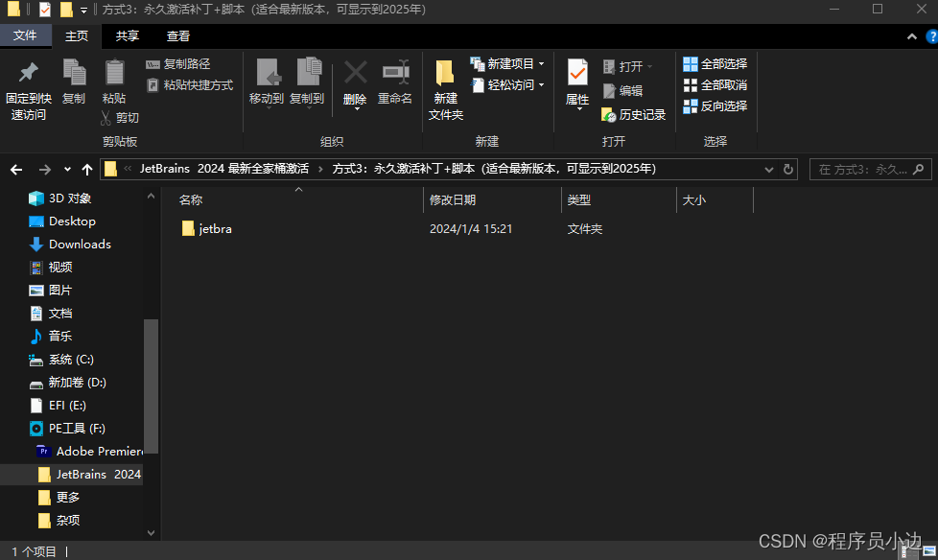Open Documents (文档) in navigation pane
Image resolution: width=938 pixels, height=560 pixels.
tap(51, 313)
